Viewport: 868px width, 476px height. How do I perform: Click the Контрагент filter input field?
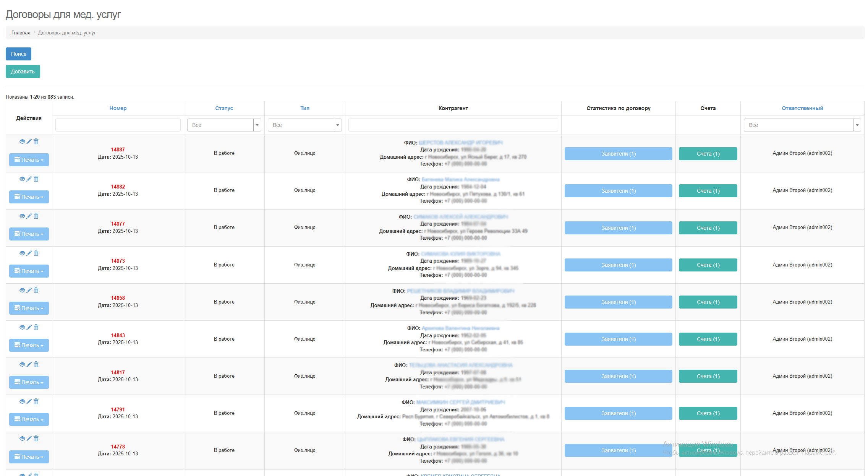point(453,125)
